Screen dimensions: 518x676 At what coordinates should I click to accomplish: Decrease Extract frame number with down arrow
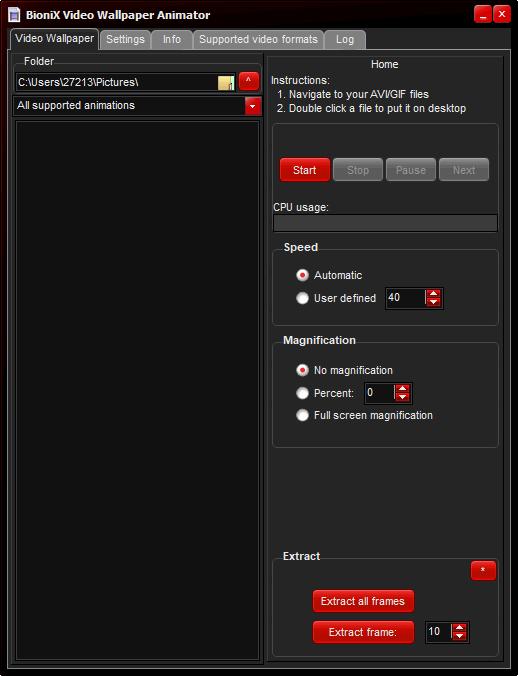[459, 636]
